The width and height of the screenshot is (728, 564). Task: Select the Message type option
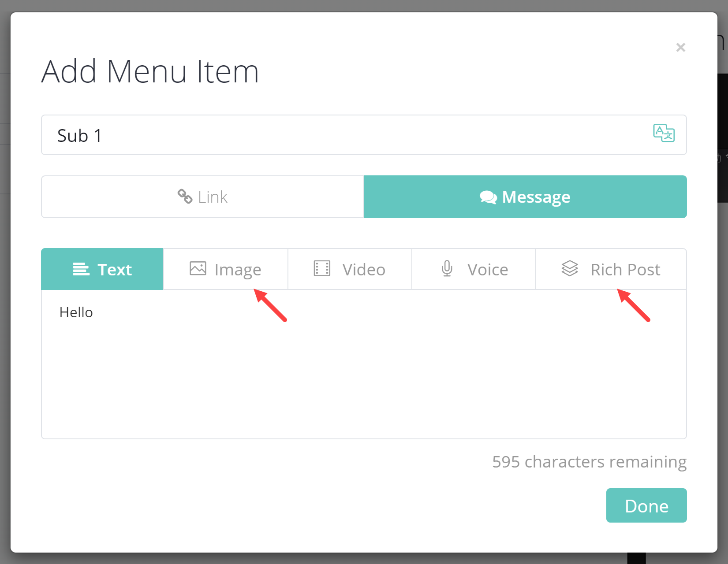(x=525, y=197)
